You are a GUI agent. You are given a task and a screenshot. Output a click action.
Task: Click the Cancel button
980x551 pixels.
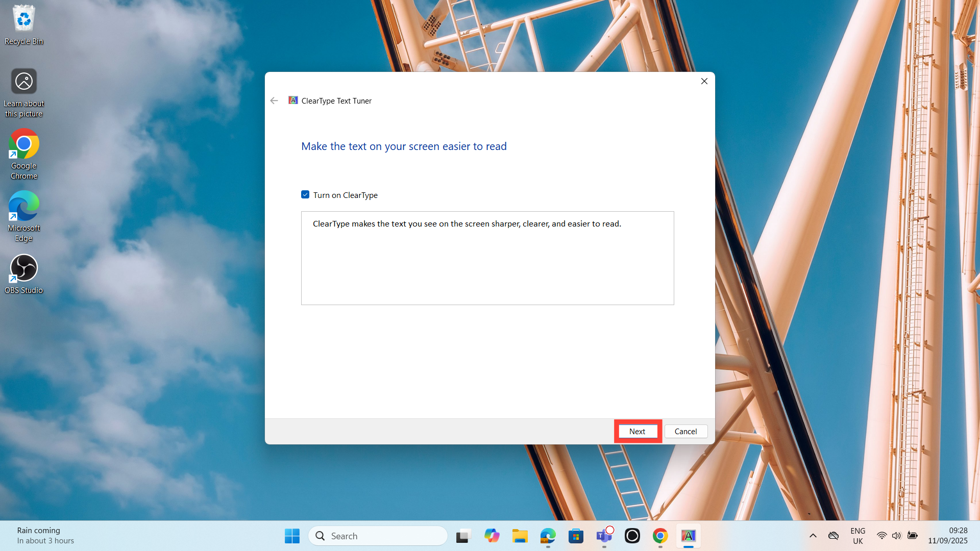tap(685, 431)
